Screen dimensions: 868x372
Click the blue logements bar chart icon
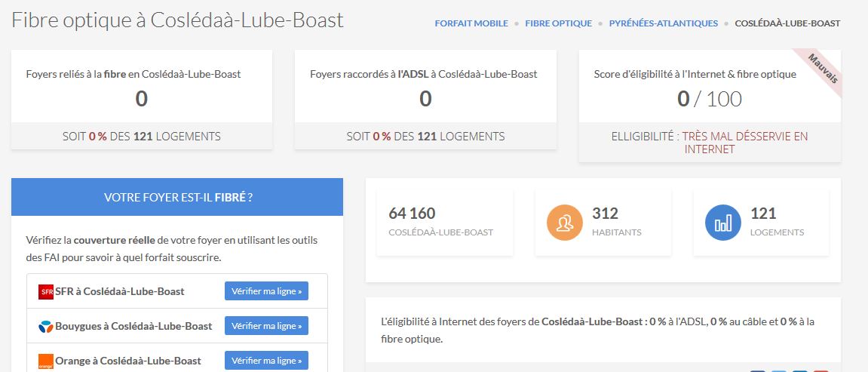723,223
